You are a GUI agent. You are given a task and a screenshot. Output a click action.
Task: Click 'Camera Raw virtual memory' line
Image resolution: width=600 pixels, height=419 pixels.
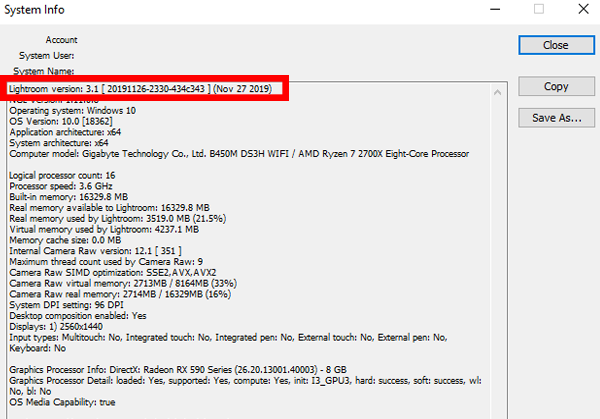click(123, 283)
